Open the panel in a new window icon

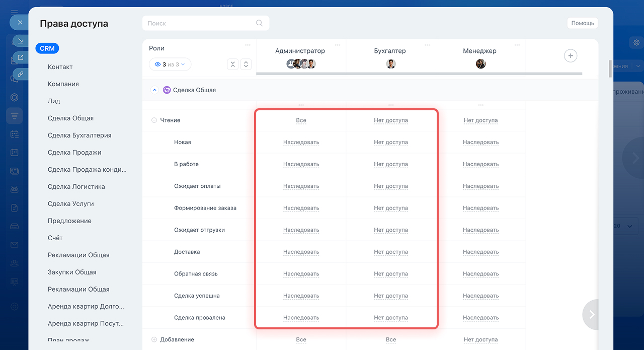pyautogui.click(x=21, y=57)
